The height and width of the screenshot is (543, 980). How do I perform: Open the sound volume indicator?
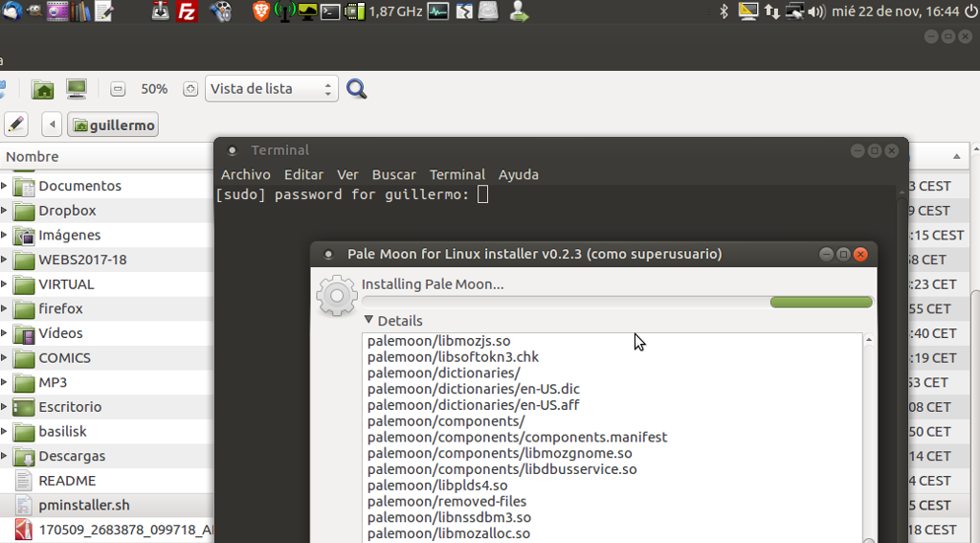[816, 11]
